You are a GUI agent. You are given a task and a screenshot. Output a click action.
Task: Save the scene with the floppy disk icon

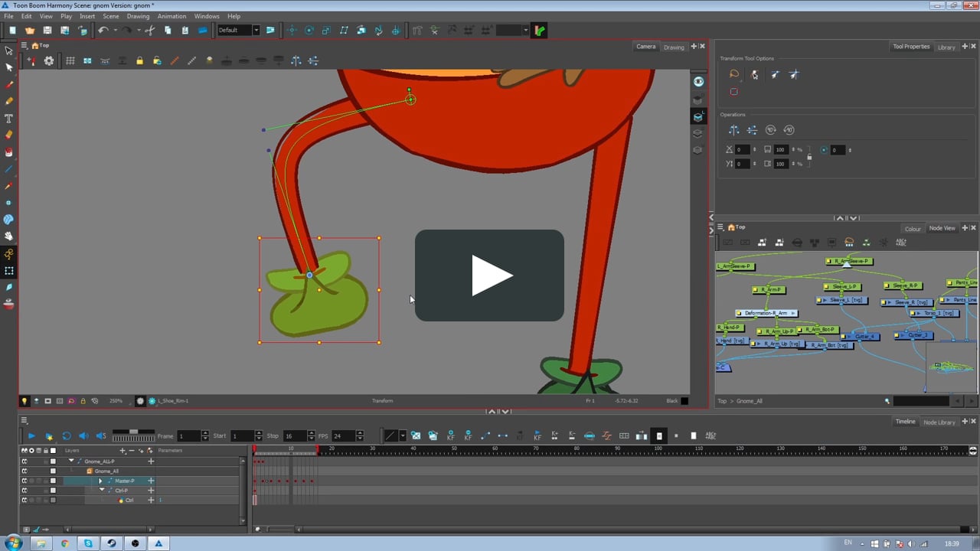[x=47, y=31]
